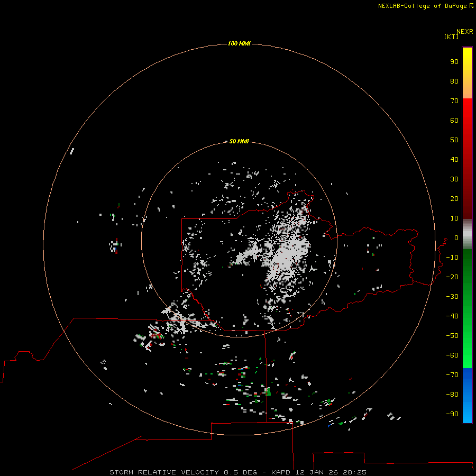This screenshot has height=476, width=476.
Task: Click the red segment of color bar
Action: 467,159
